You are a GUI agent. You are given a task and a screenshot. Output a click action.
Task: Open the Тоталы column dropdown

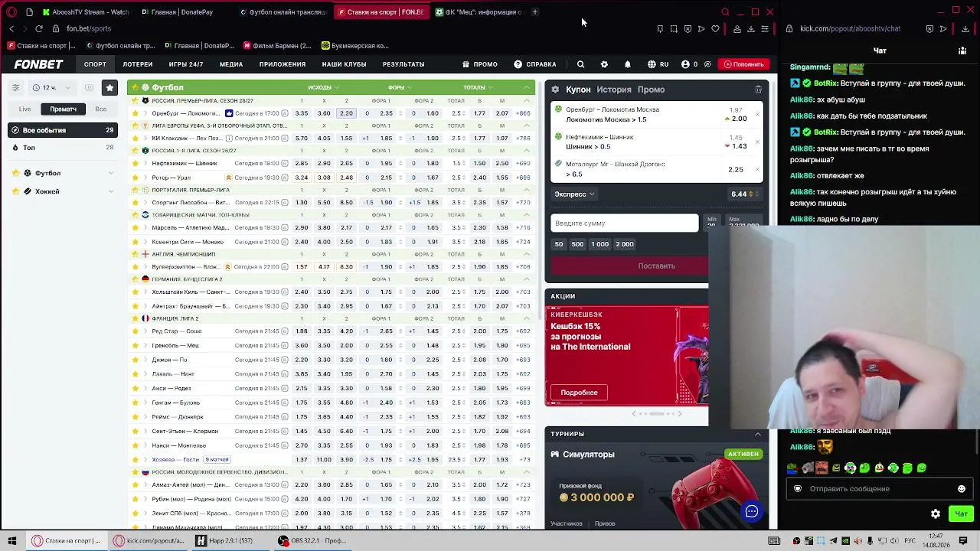point(478,88)
